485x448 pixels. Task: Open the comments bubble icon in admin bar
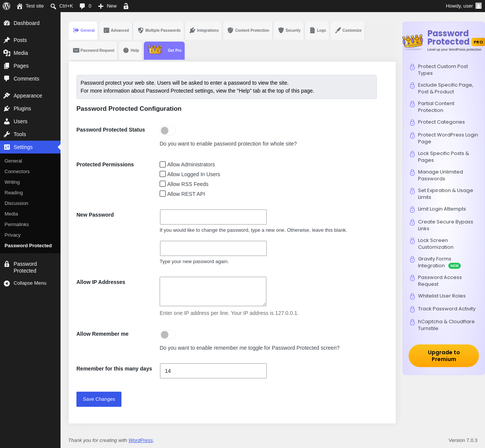82,6
